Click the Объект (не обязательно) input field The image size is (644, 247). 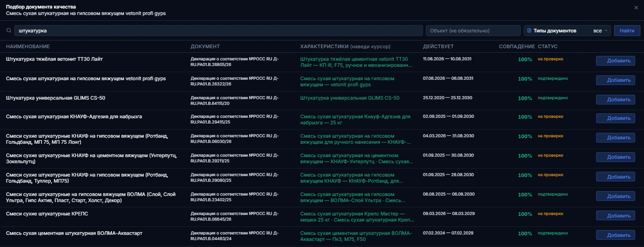[x=473, y=31]
